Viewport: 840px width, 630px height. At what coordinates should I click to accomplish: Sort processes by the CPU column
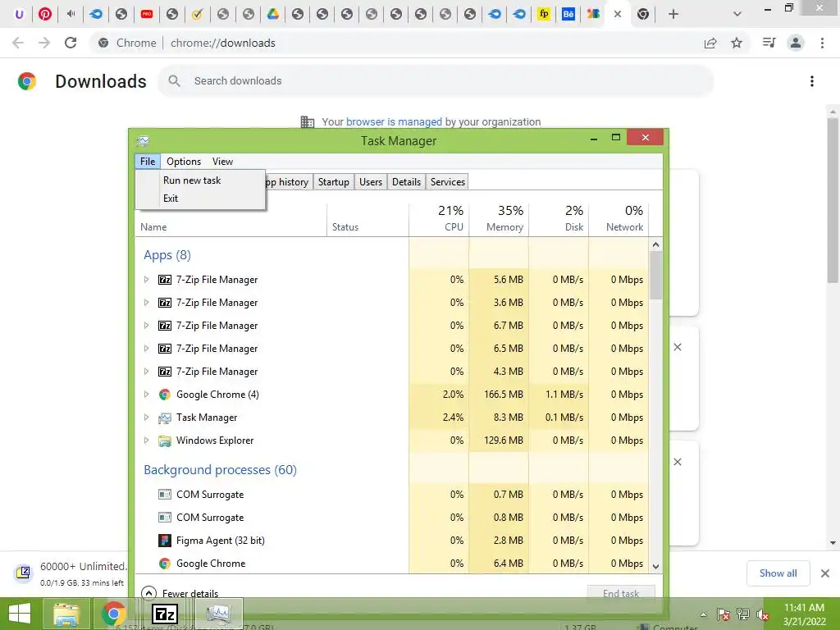(439, 218)
